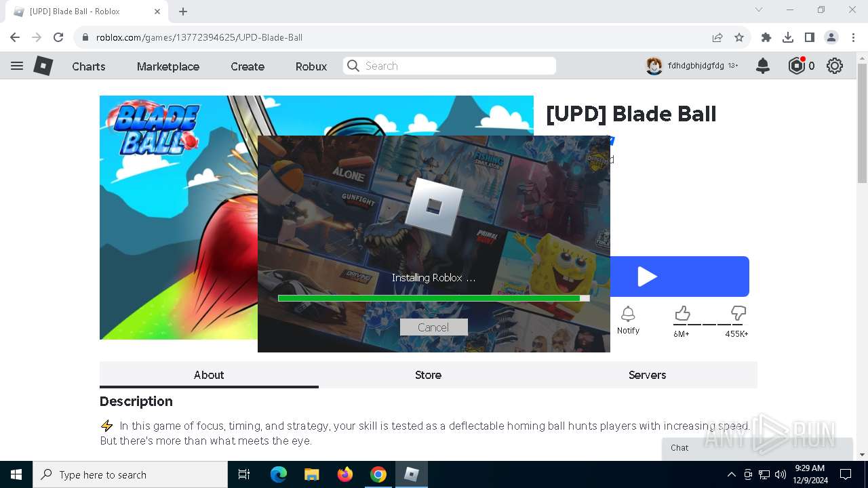Click the address bar URL
The height and width of the screenshot is (488, 868).
pos(199,37)
